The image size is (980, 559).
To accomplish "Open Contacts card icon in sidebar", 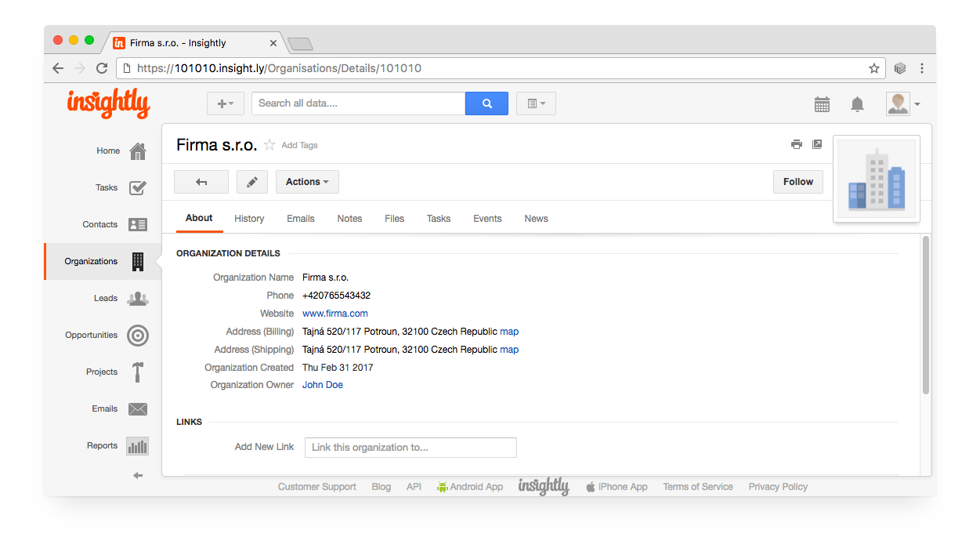I will (x=138, y=224).
